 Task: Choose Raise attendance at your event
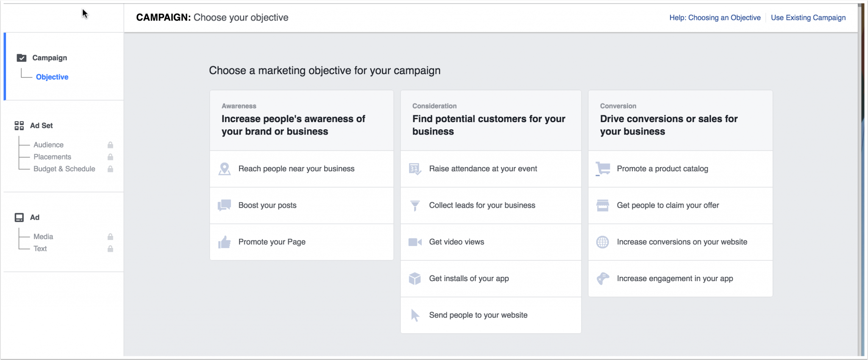click(x=491, y=169)
